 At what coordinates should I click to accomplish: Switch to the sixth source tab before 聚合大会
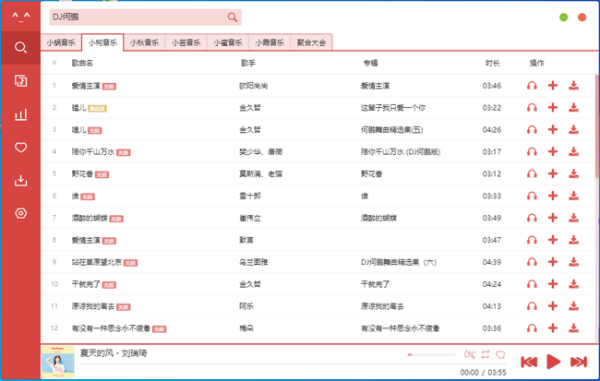(269, 42)
